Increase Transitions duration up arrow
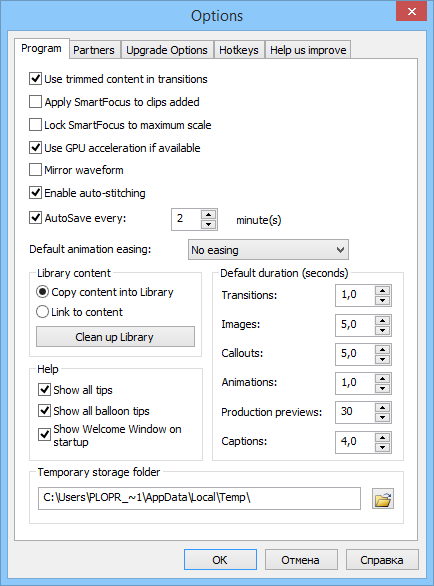434x586 pixels. pyautogui.click(x=382, y=291)
